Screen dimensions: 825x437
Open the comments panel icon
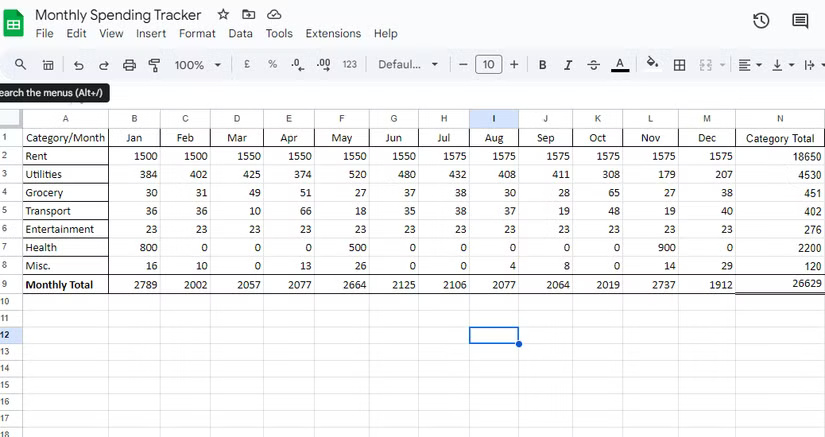800,21
